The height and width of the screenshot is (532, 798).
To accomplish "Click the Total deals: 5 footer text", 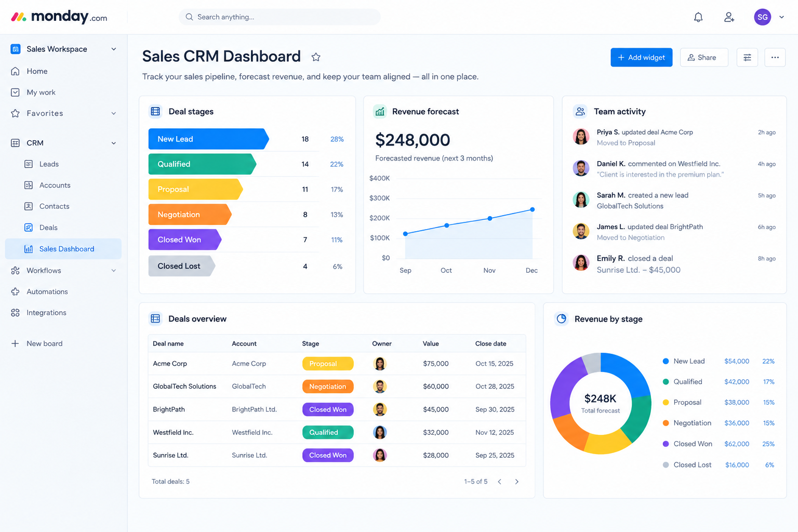I will click(170, 482).
